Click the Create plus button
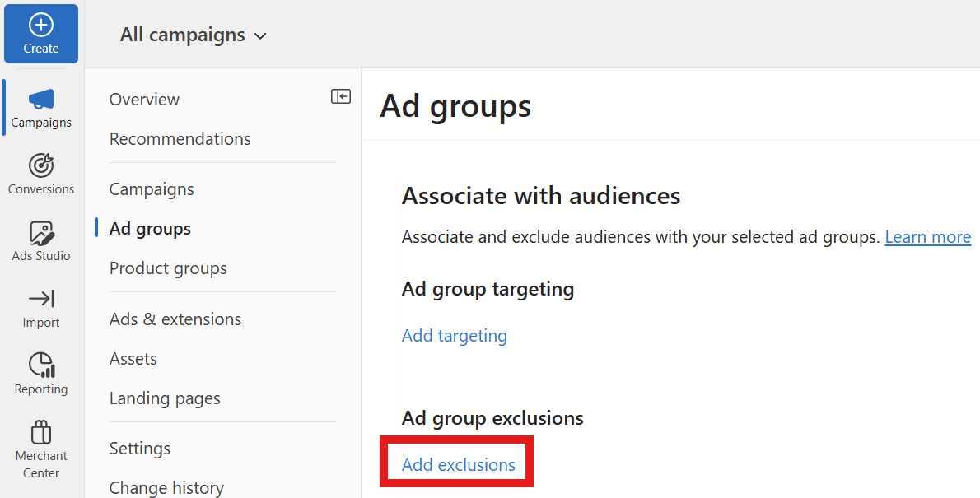Image resolution: width=980 pixels, height=498 pixels. click(x=41, y=34)
